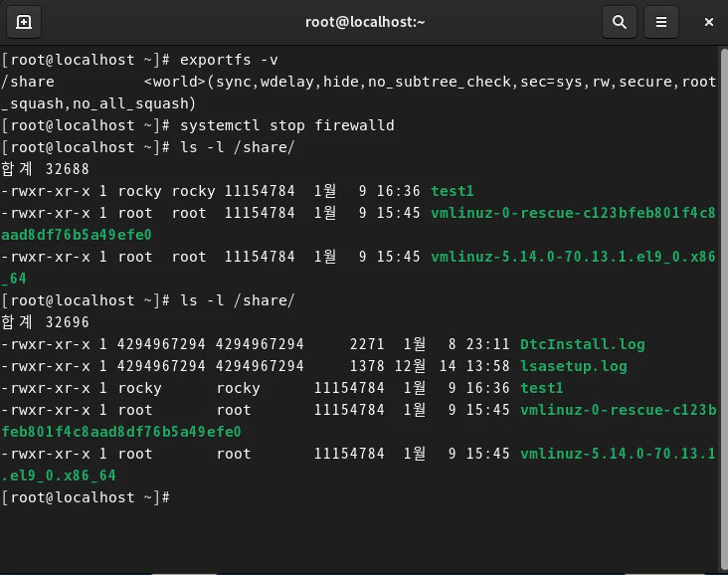
Task: Select the DtcInstall.log filename
Action: [x=582, y=344]
